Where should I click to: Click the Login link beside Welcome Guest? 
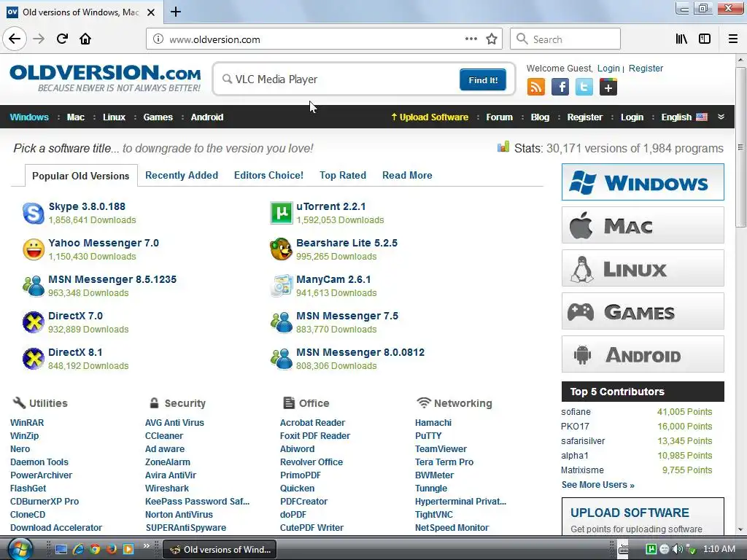coord(608,68)
